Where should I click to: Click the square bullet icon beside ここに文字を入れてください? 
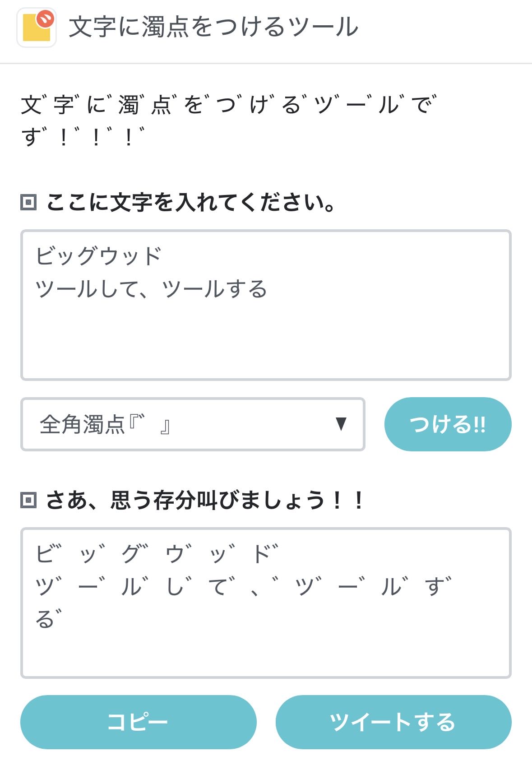coord(28,202)
